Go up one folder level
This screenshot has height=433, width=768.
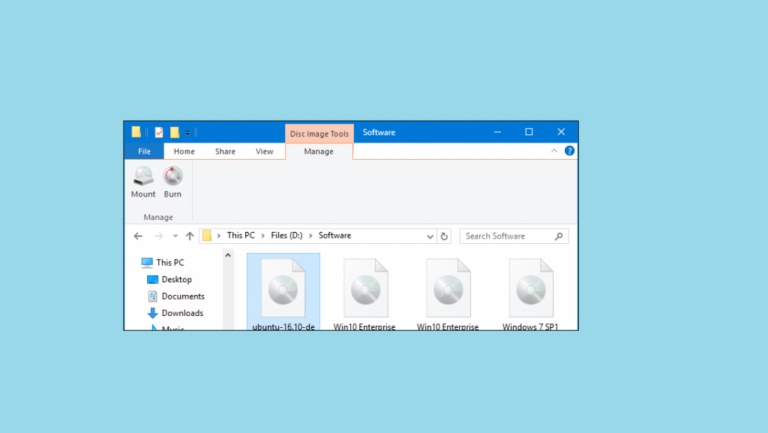tap(190, 236)
